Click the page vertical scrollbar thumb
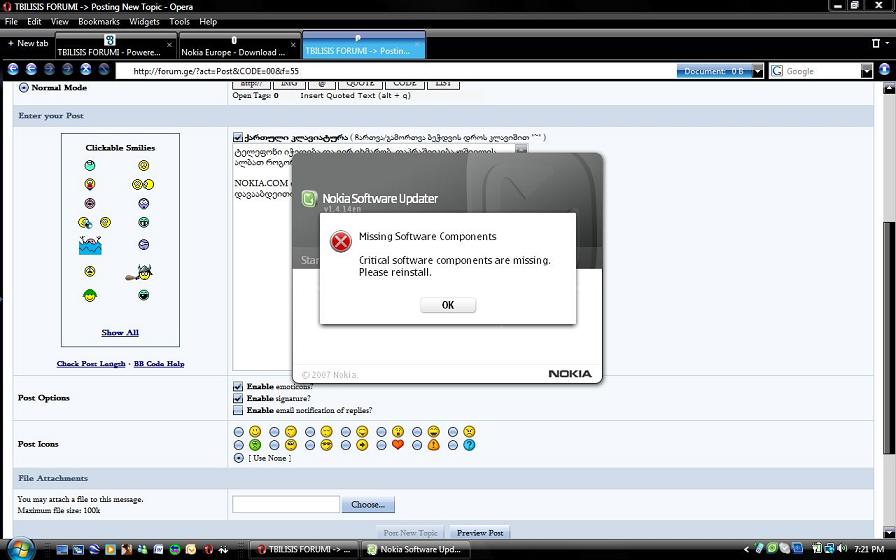 pos(889,337)
